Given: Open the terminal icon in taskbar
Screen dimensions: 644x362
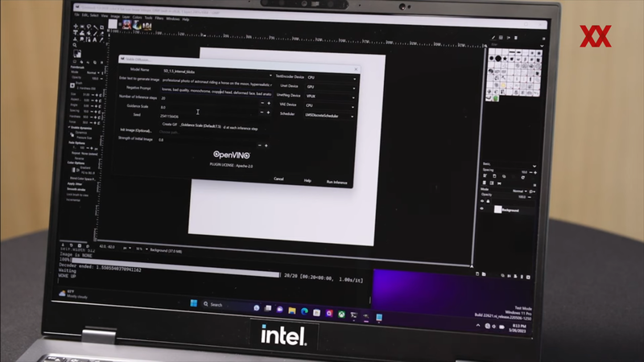Looking at the screenshot, I should [353, 315].
